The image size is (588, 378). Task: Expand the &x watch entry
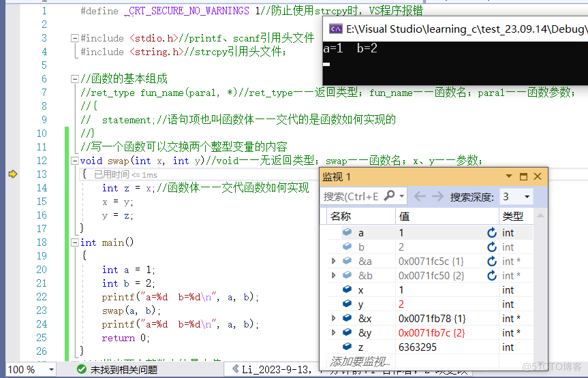pos(333,318)
